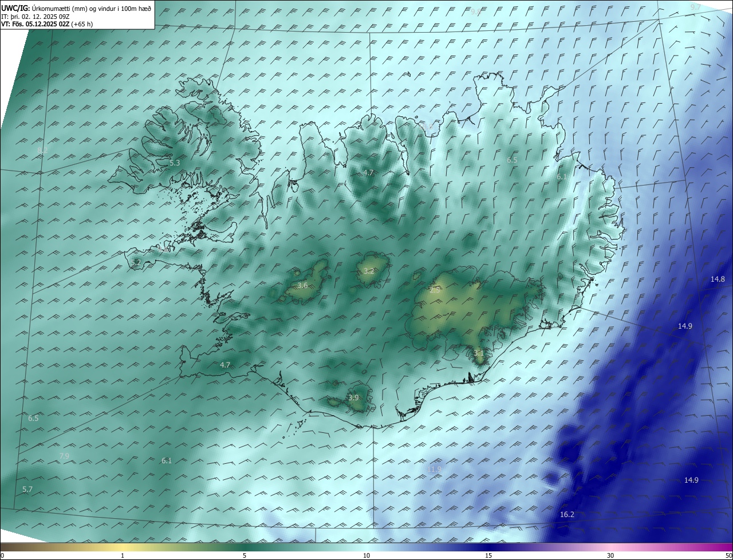Click the 3.1 value at Vatnajökull's southern edge
The image size is (733, 560).
pyautogui.click(x=479, y=353)
